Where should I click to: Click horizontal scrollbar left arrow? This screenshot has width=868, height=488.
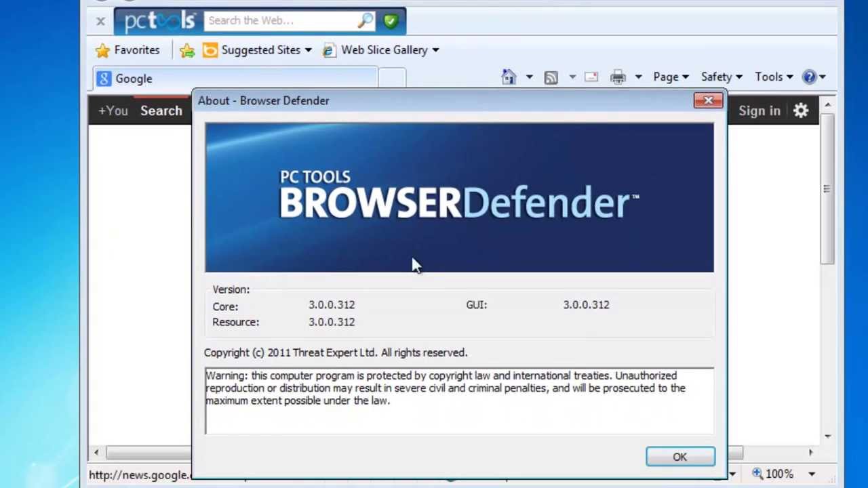(96, 453)
